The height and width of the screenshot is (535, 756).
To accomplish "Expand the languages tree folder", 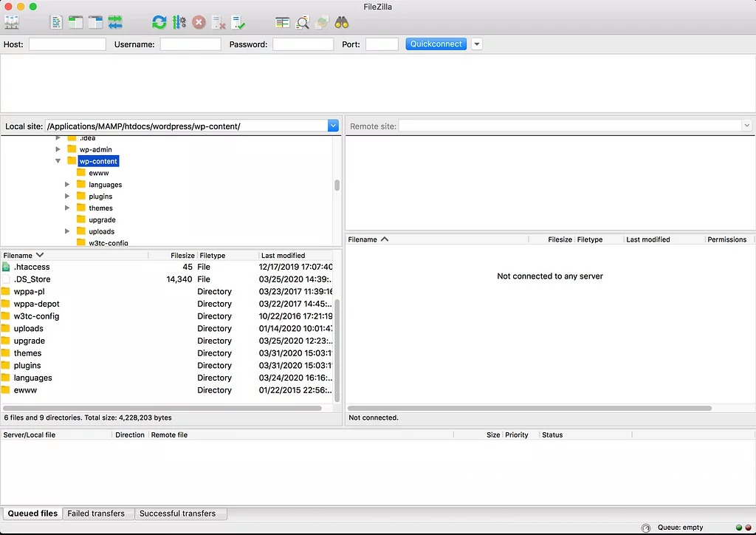I will (x=67, y=184).
